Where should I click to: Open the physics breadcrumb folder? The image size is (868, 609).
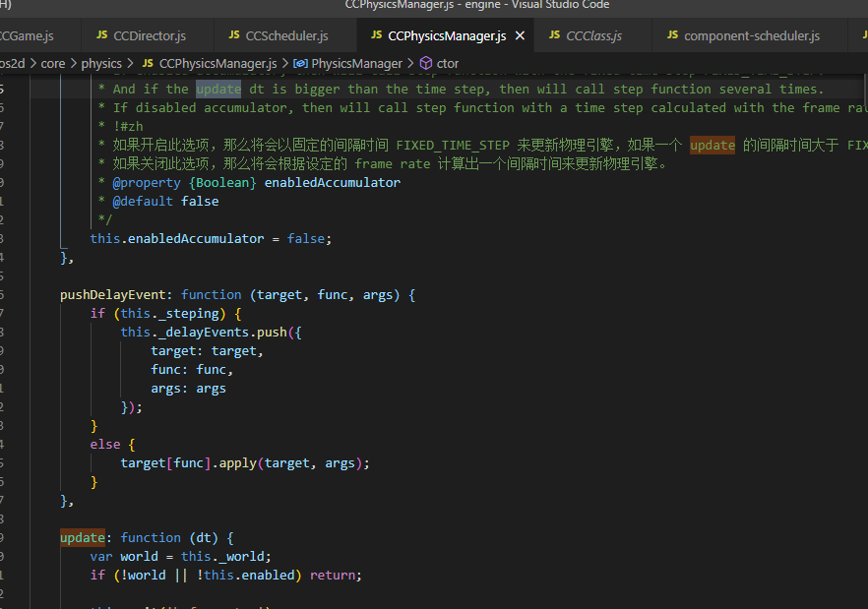click(x=101, y=64)
